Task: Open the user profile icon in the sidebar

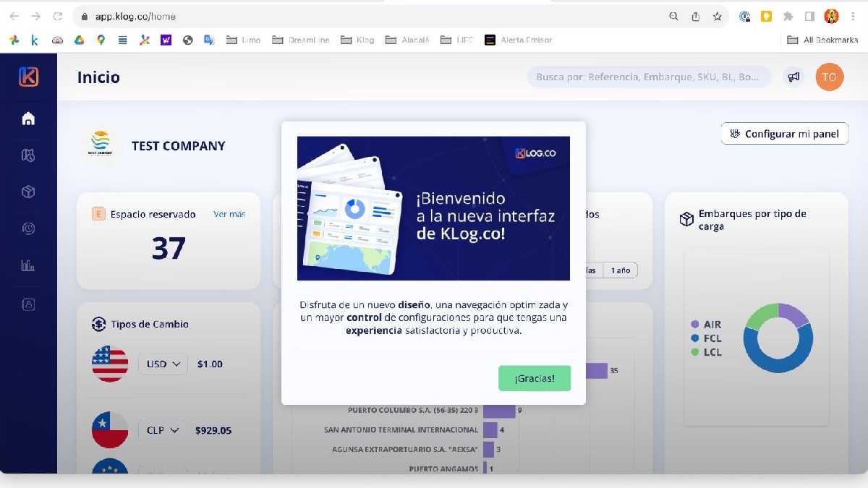Action: (27, 304)
